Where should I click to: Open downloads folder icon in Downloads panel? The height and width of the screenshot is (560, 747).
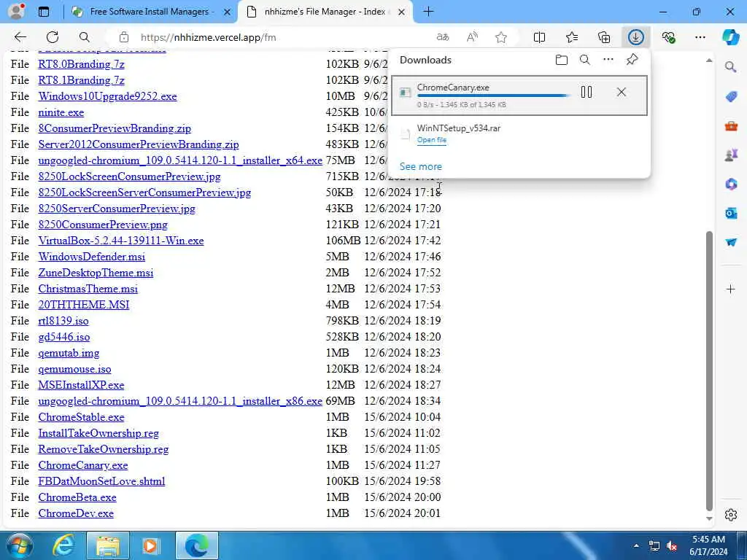562,60
